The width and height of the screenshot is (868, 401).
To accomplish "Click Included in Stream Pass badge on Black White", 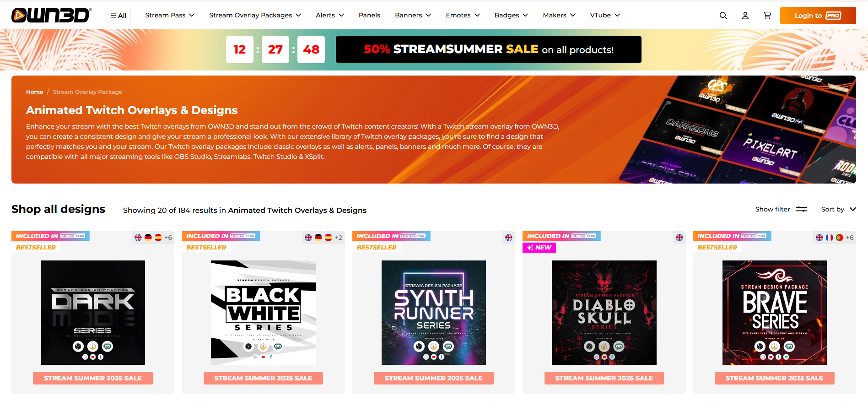I will pyautogui.click(x=221, y=236).
